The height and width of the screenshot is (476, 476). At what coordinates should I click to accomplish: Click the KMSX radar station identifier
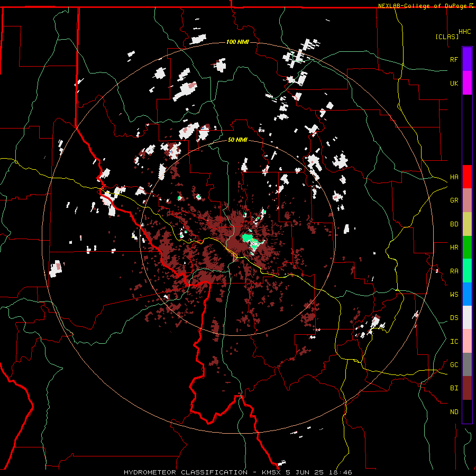tap(271, 472)
